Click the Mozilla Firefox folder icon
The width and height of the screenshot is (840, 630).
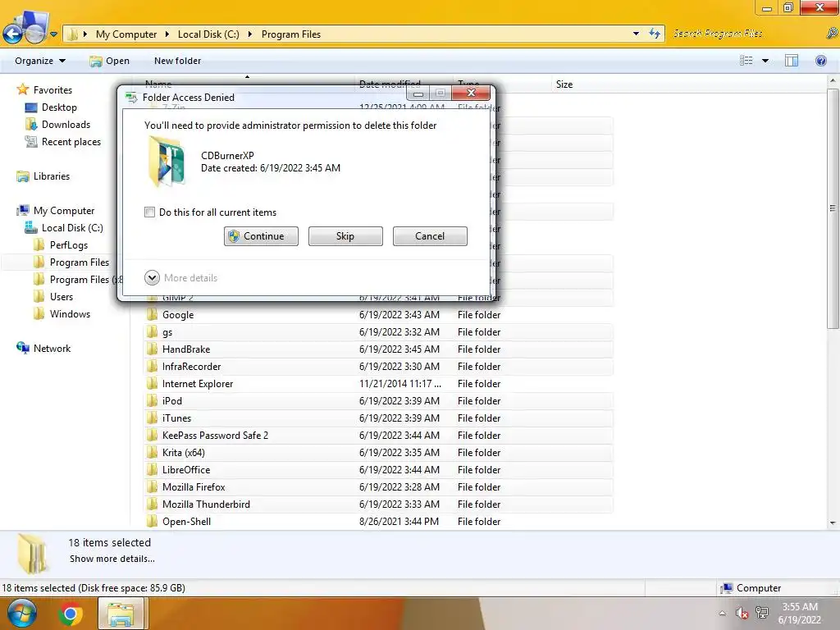[x=152, y=487]
